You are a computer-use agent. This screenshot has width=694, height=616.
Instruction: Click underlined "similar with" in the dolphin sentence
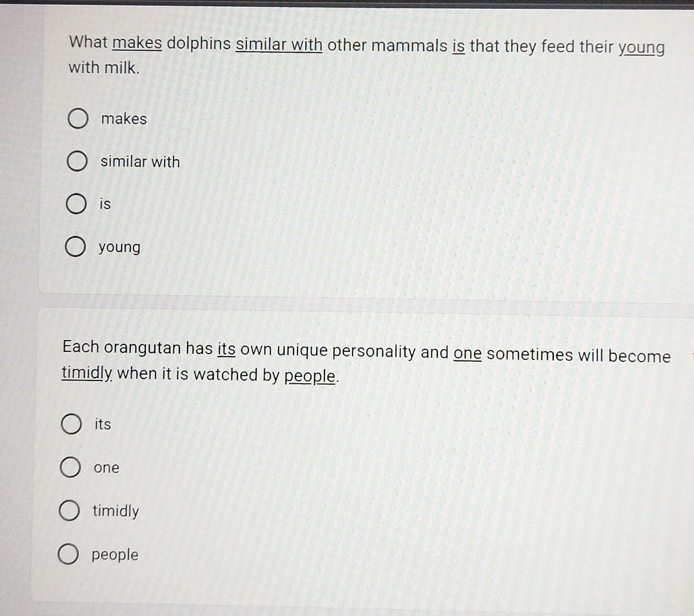tap(279, 45)
